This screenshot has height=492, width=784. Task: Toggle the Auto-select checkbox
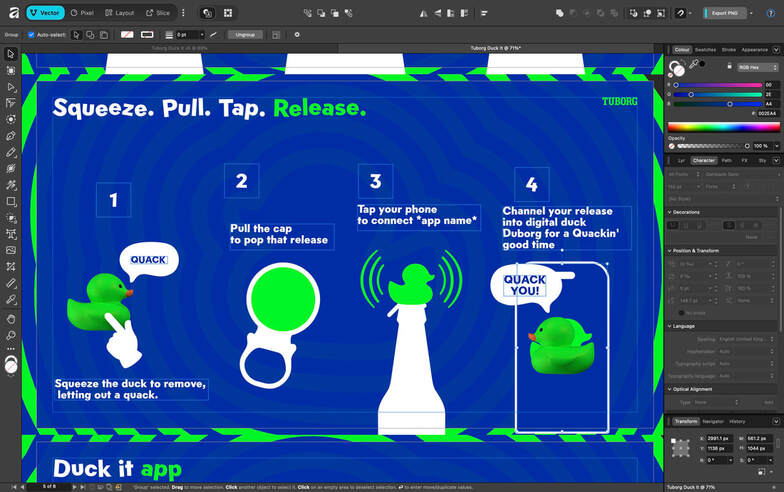coord(31,34)
